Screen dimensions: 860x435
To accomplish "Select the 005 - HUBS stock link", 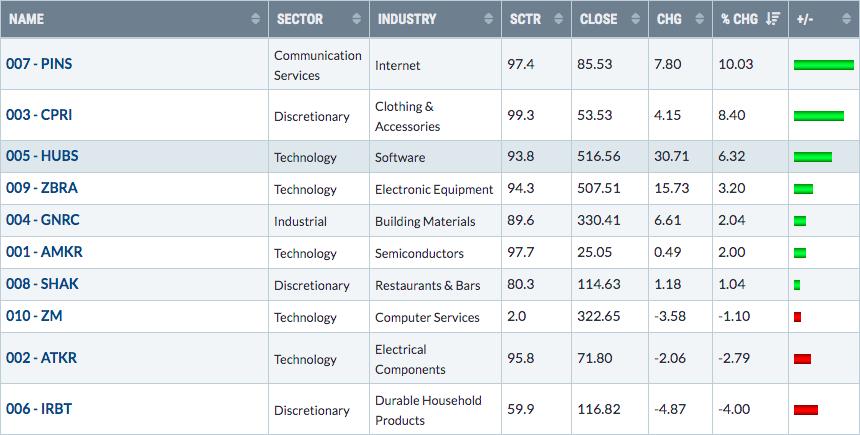I will click(42, 156).
